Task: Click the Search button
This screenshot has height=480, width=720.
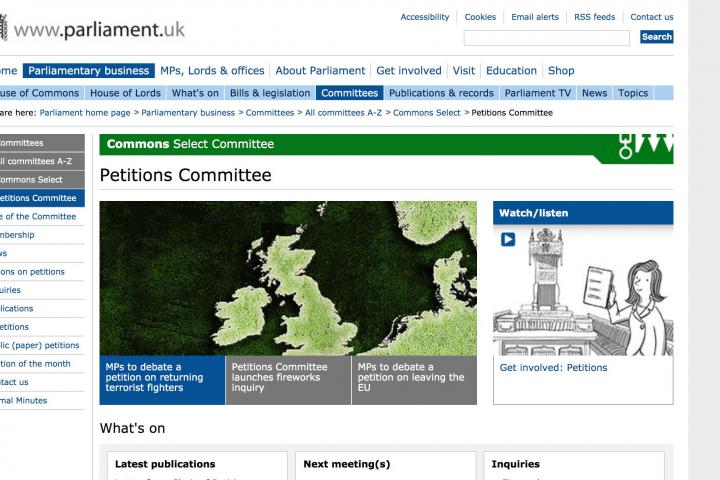Action: [656, 37]
